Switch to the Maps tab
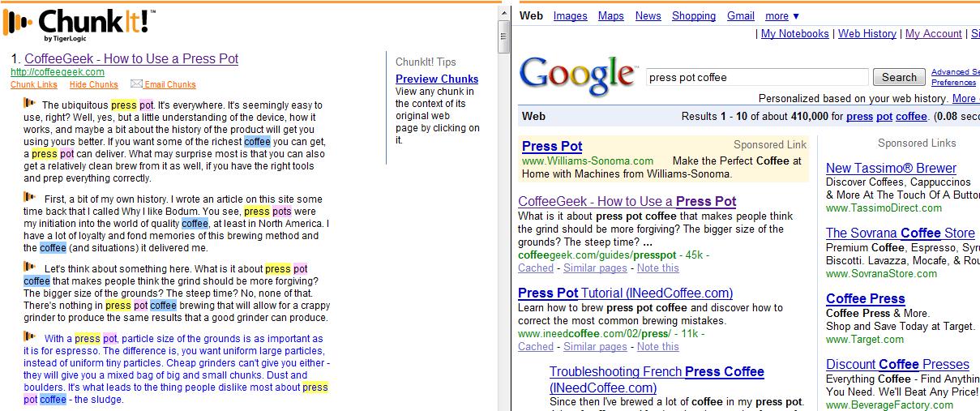The height and width of the screenshot is (411, 980). tap(610, 15)
